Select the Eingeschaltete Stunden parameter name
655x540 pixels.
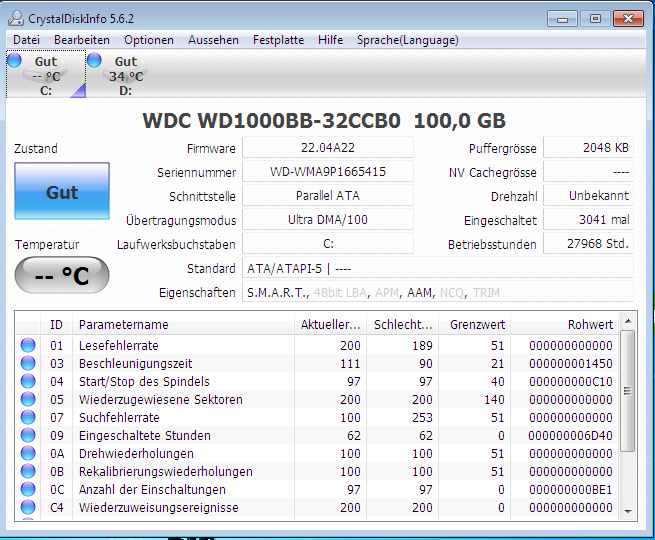pos(145,436)
